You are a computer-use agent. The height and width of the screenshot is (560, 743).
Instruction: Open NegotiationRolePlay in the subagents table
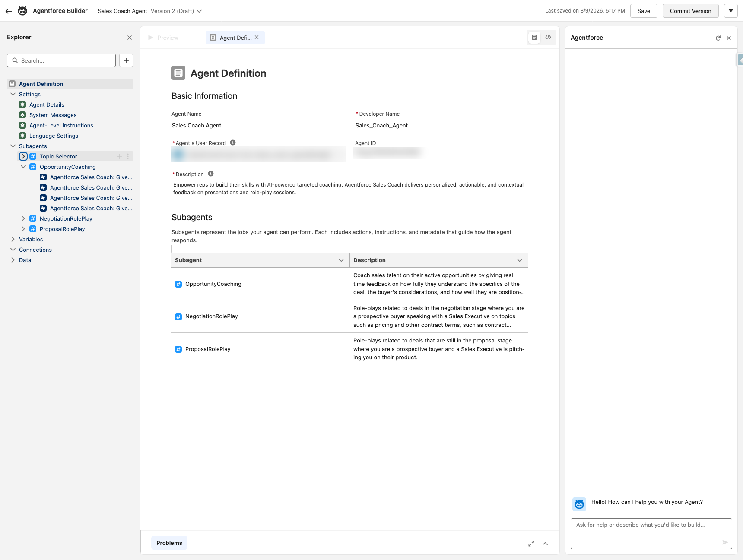coord(212,316)
